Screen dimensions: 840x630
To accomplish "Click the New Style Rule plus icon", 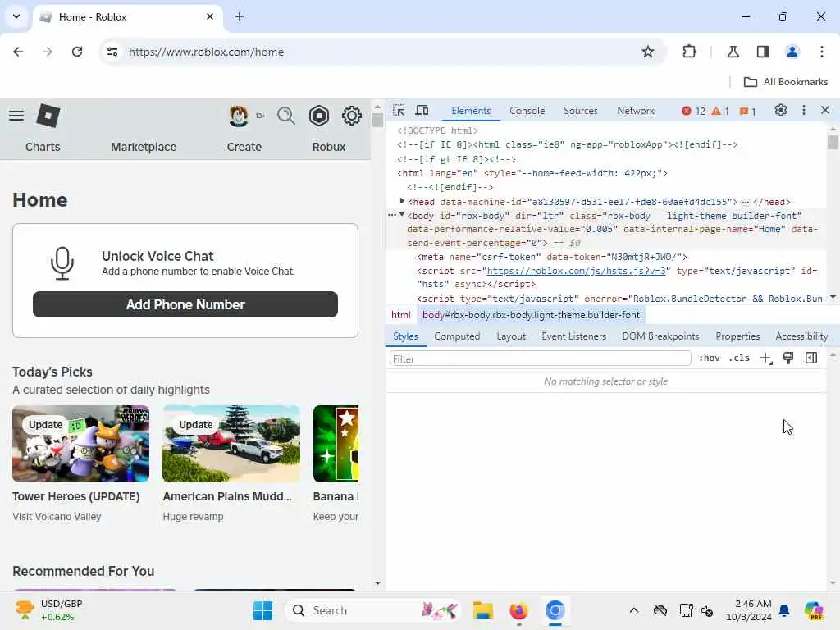I will click(x=766, y=358).
